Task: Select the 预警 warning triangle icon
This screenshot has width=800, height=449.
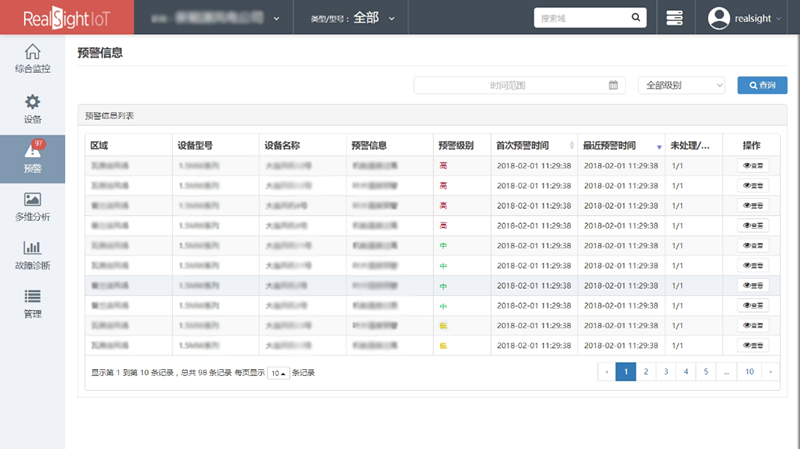Action: tap(32, 152)
